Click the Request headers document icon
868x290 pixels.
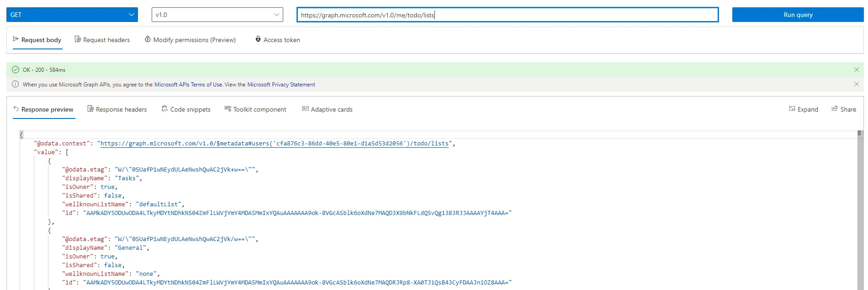(x=78, y=39)
